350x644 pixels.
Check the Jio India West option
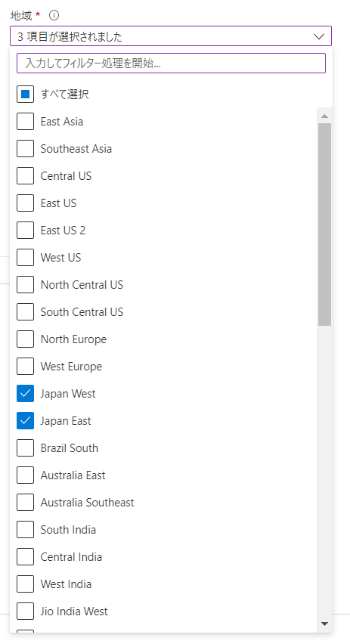coord(26,611)
